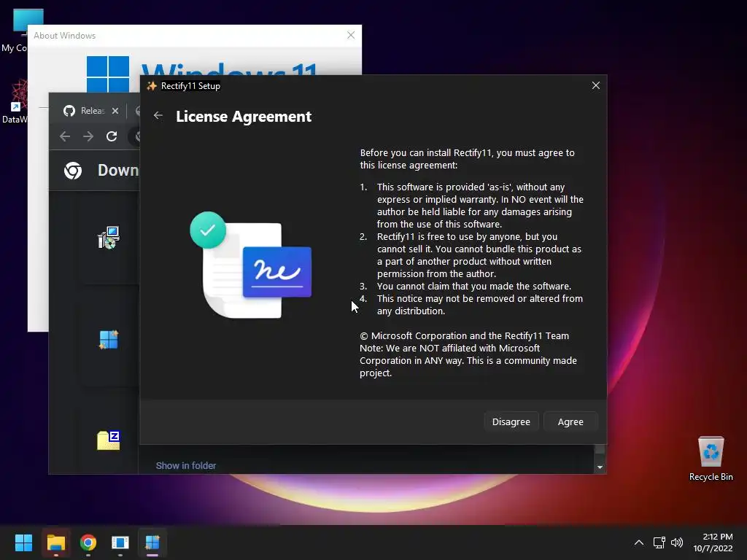Open the winver About Windows taskbar item
Screen dimensions: 747x560
point(120,542)
